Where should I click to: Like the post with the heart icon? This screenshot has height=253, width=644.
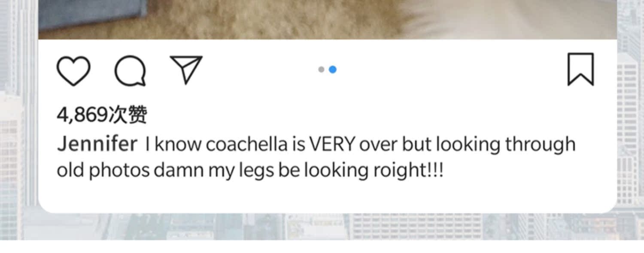[73, 70]
